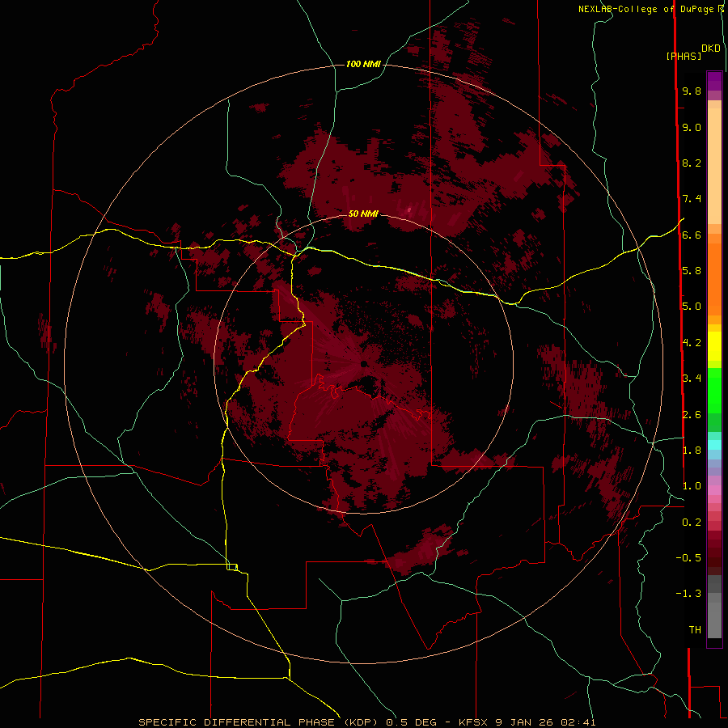Screen dimensions: 728x728
Task: Pick the peach segment beside 8.2
Action: pos(714,166)
